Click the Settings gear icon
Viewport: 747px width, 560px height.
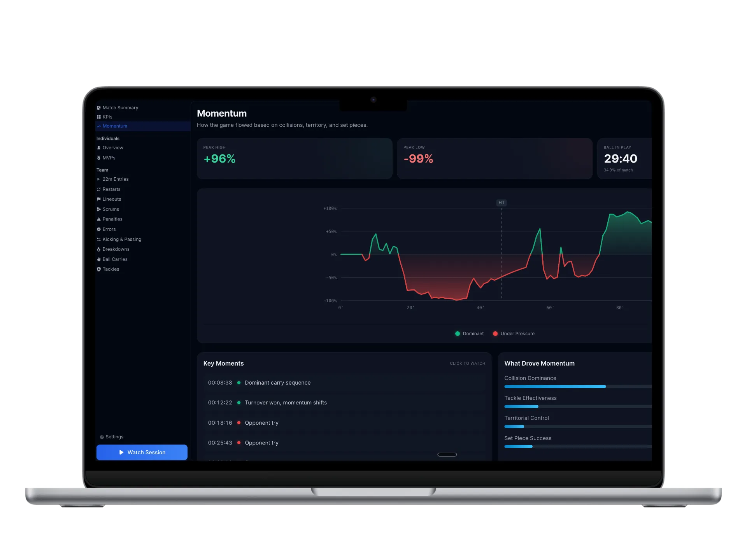coord(102,437)
